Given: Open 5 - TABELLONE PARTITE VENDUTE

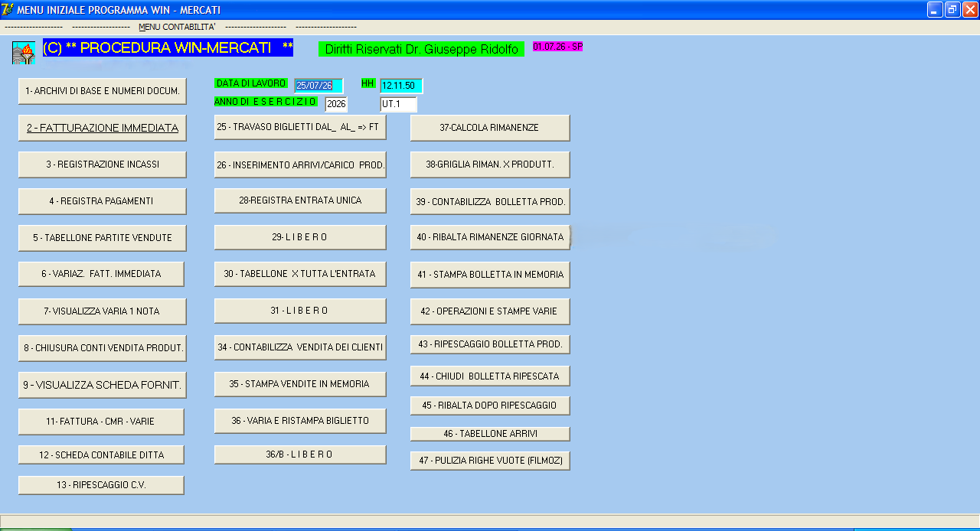Looking at the screenshot, I should pyautogui.click(x=103, y=238).
